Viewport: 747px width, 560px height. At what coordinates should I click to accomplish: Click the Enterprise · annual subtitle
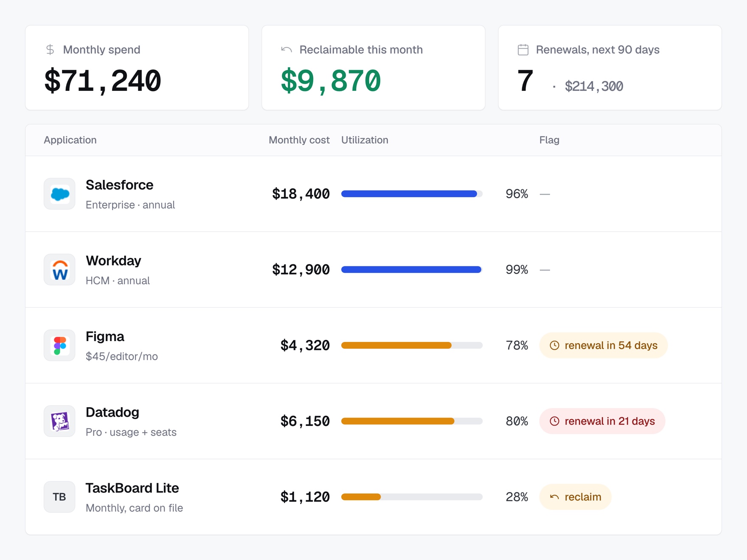click(130, 205)
